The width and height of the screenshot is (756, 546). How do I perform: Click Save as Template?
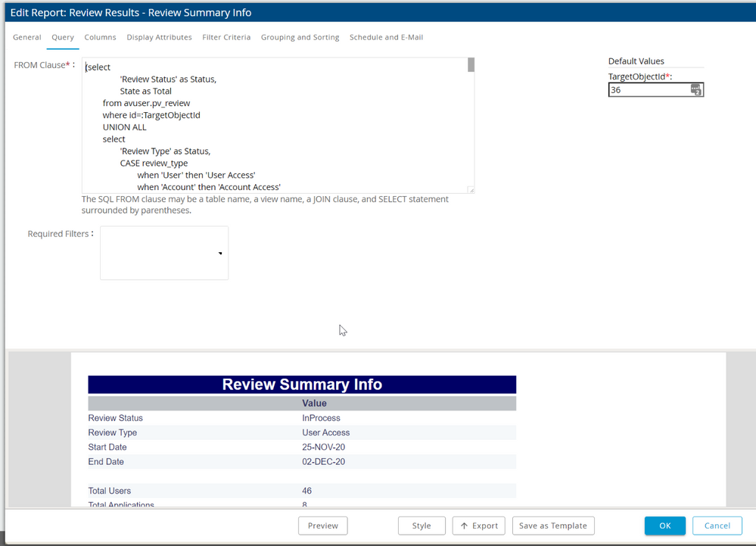click(x=553, y=526)
